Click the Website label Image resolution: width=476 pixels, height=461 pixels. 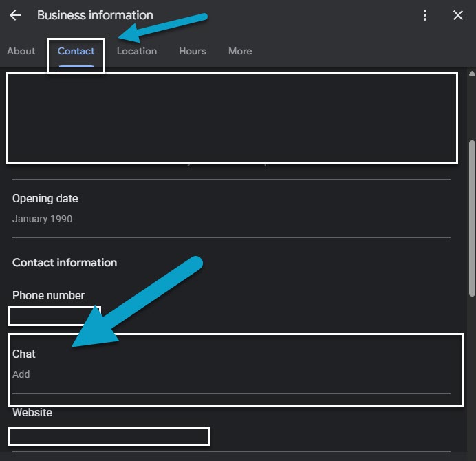tap(32, 412)
